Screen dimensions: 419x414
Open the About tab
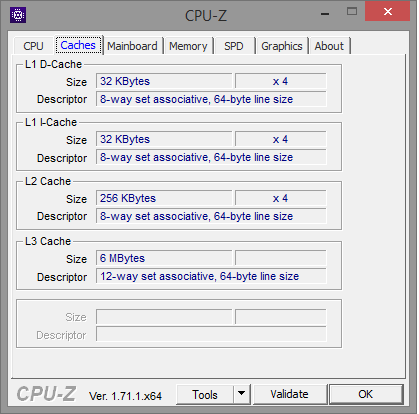click(x=329, y=46)
